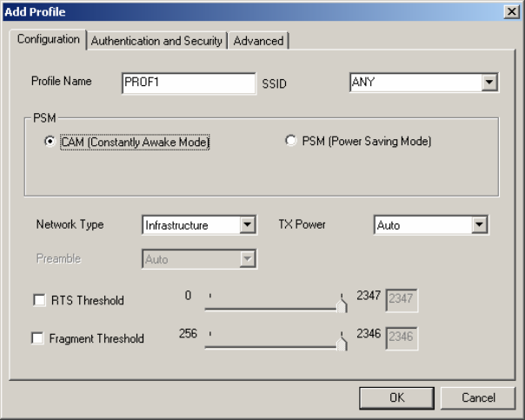Cancel adding the profile

pyautogui.click(x=478, y=398)
